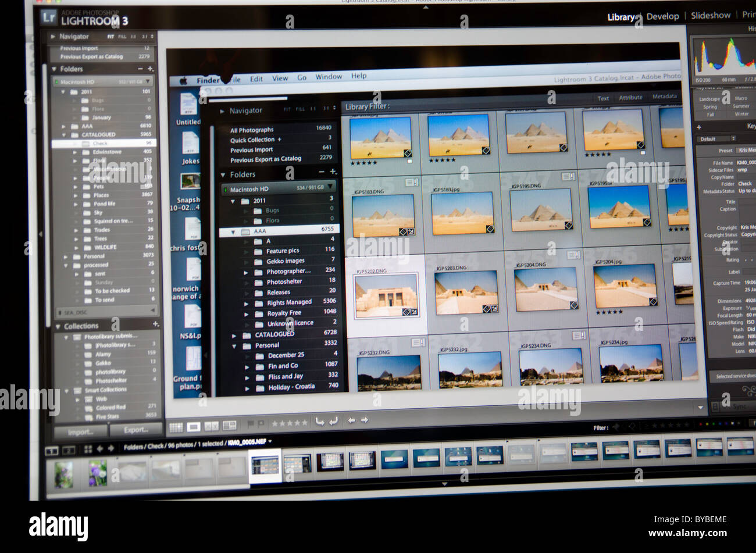Go forward using filmstrip forward arrow
Viewport: 756px width, 553px height.
[110, 448]
